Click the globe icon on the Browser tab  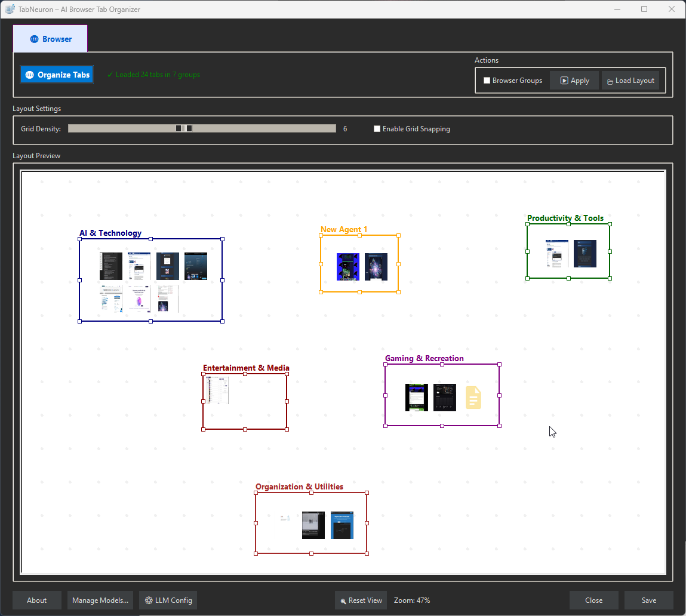[x=35, y=38]
